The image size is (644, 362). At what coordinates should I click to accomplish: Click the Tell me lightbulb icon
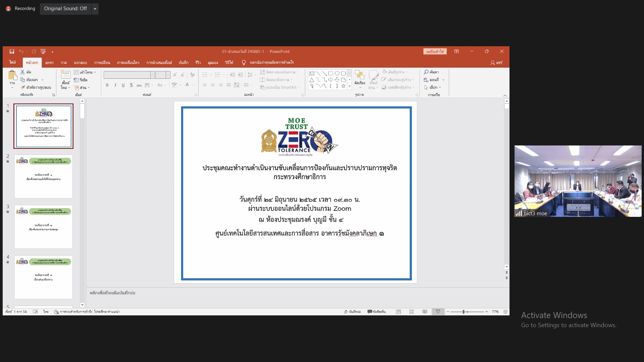click(244, 63)
